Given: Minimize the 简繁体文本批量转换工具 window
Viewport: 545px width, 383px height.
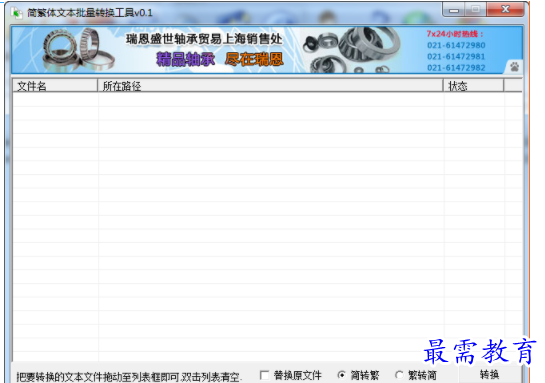Looking at the screenshot, I should 454,10.
